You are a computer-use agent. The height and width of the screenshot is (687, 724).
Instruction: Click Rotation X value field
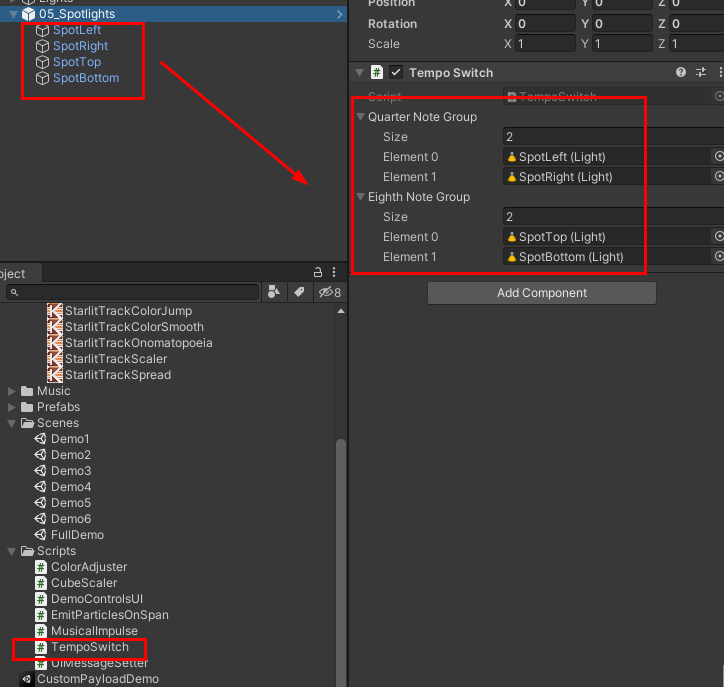(545, 24)
